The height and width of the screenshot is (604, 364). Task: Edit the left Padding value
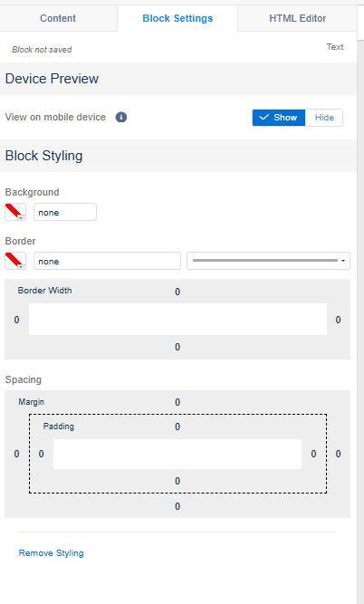[x=42, y=454]
